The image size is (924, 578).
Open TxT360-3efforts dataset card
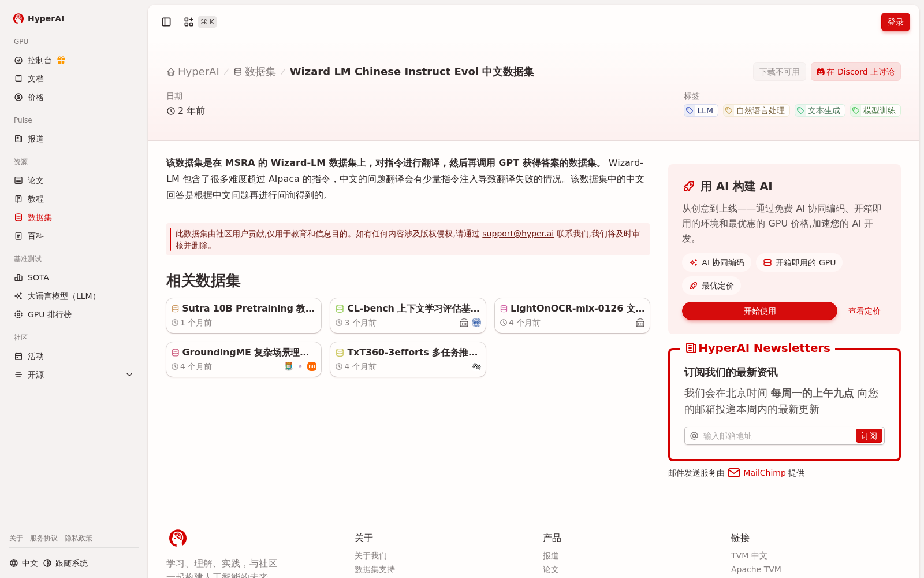tap(408, 360)
